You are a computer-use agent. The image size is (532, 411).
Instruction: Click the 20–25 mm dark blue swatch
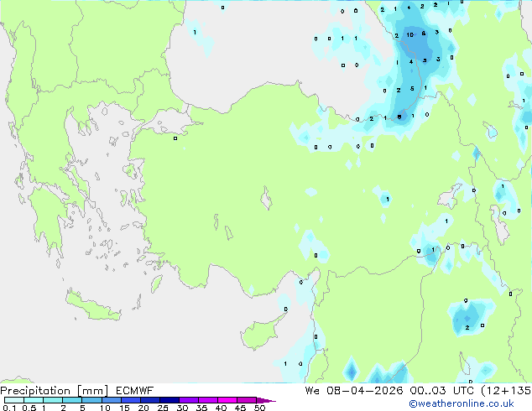[x=150, y=400]
